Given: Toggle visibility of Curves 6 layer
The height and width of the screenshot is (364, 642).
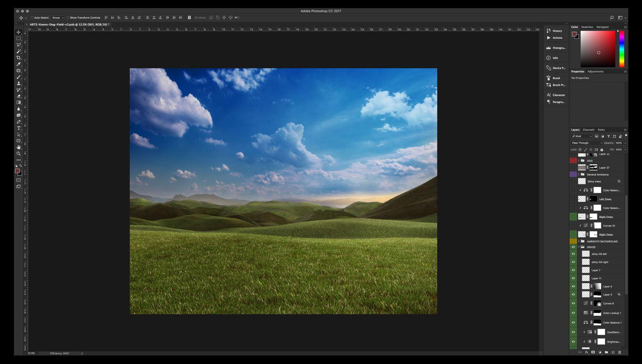Looking at the screenshot, I should coord(573,303).
